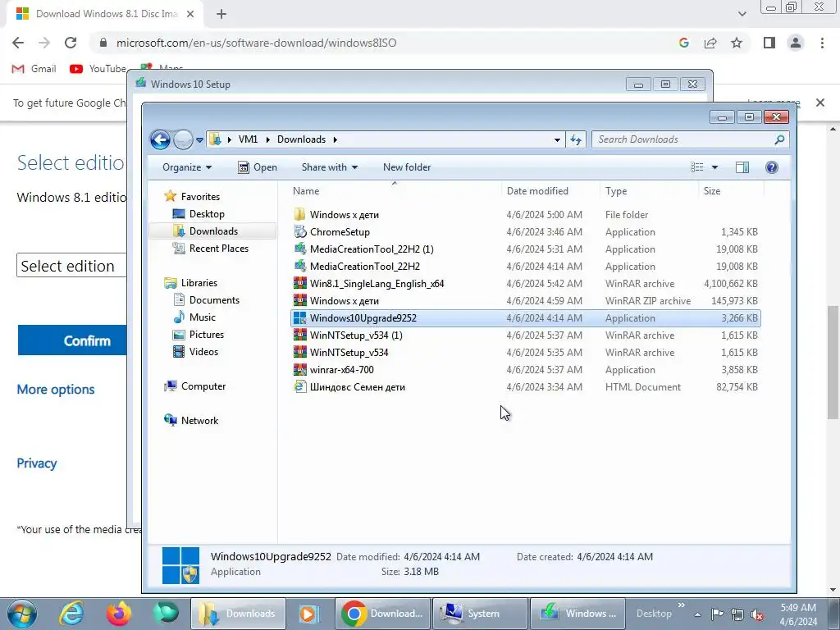Change your view icon

(697, 167)
